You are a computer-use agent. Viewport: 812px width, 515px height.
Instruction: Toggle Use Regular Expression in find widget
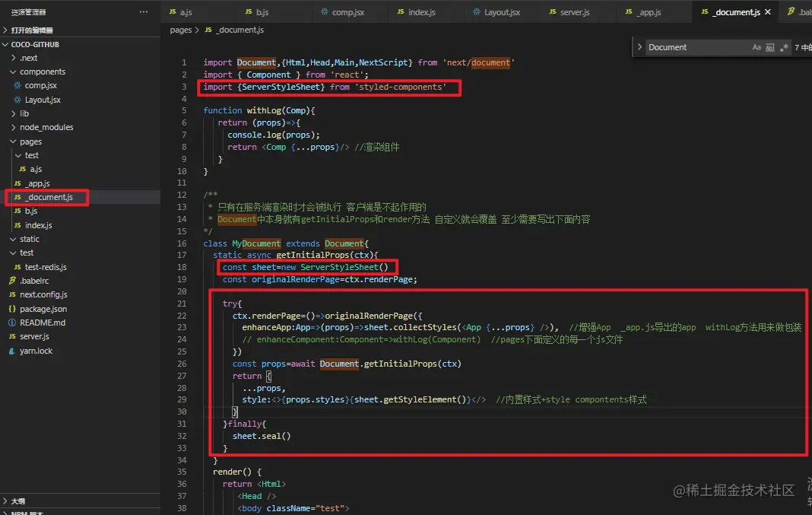[x=784, y=47]
